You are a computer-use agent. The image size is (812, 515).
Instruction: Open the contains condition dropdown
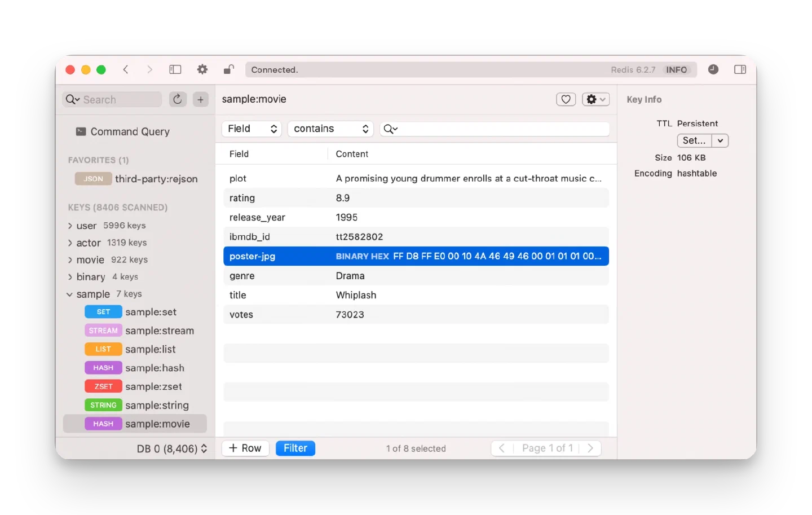330,129
